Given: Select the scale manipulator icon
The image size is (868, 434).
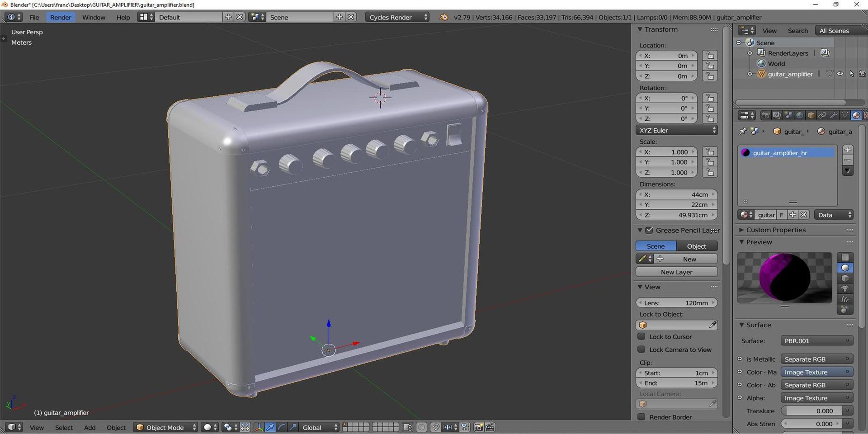Looking at the screenshot, I should point(293,427).
